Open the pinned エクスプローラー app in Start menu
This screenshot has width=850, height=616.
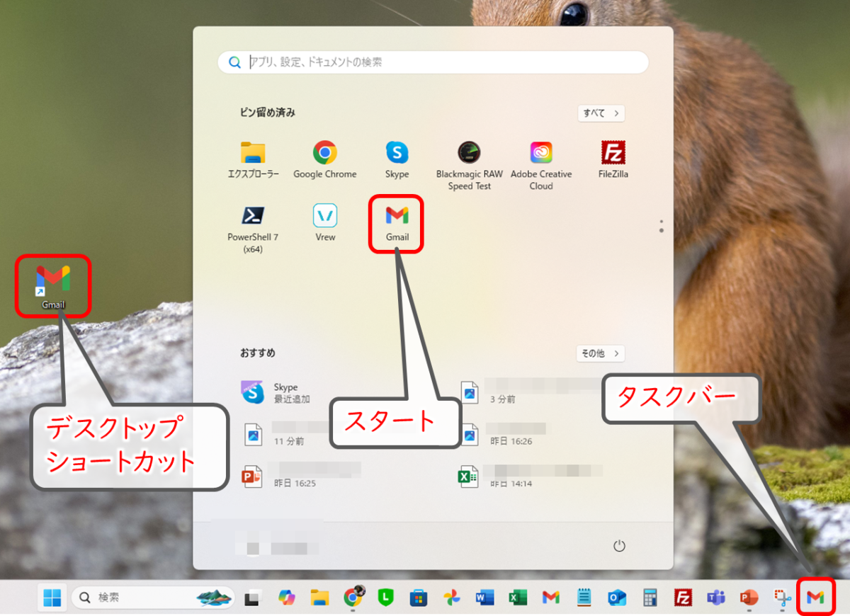(253, 160)
